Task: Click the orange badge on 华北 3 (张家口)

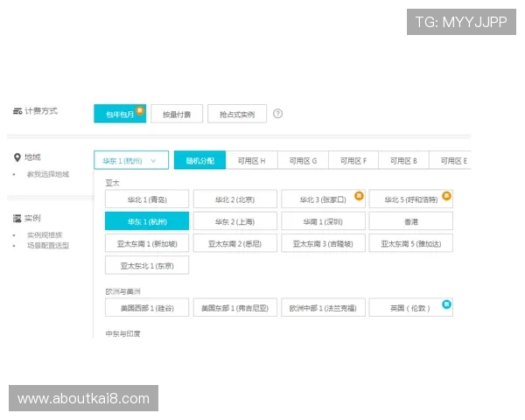Action: (x=359, y=196)
